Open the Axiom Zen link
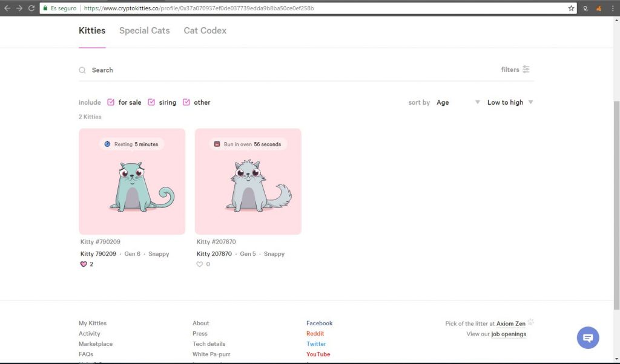Screen dimensions: 620x364 tap(511, 323)
